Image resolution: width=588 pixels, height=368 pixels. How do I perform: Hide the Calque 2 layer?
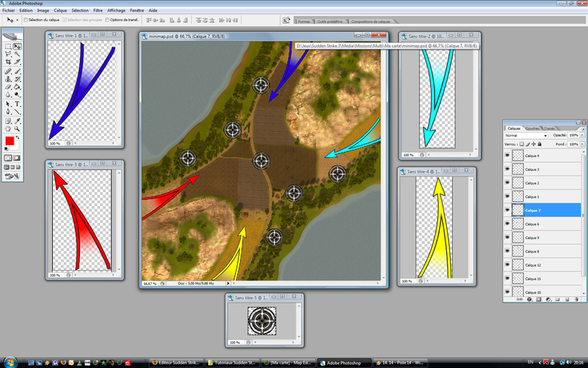point(508,182)
